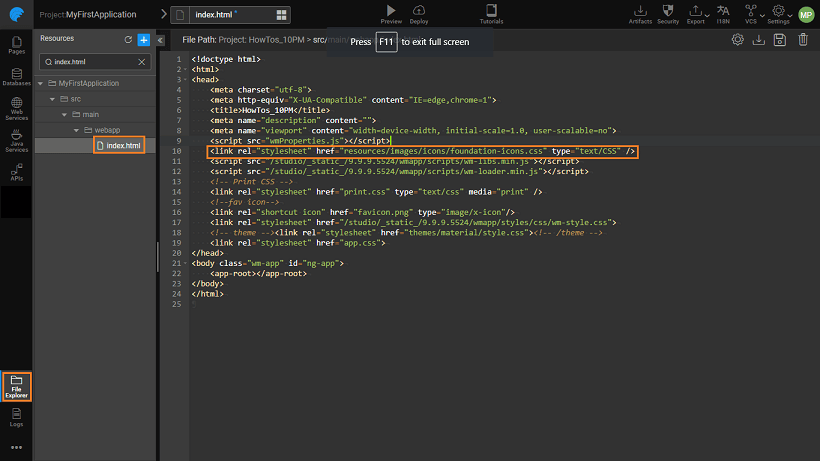Expand the VCS dropdown menu
Viewport: 820px width, 461px height.
(751, 13)
